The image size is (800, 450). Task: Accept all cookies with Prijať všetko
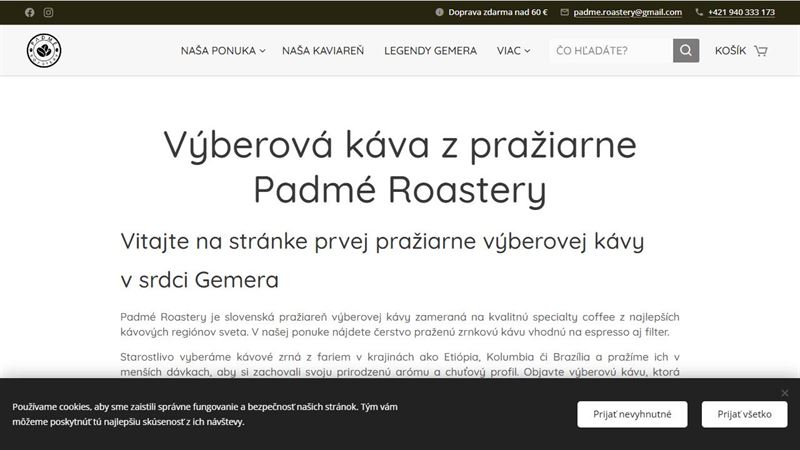point(744,414)
